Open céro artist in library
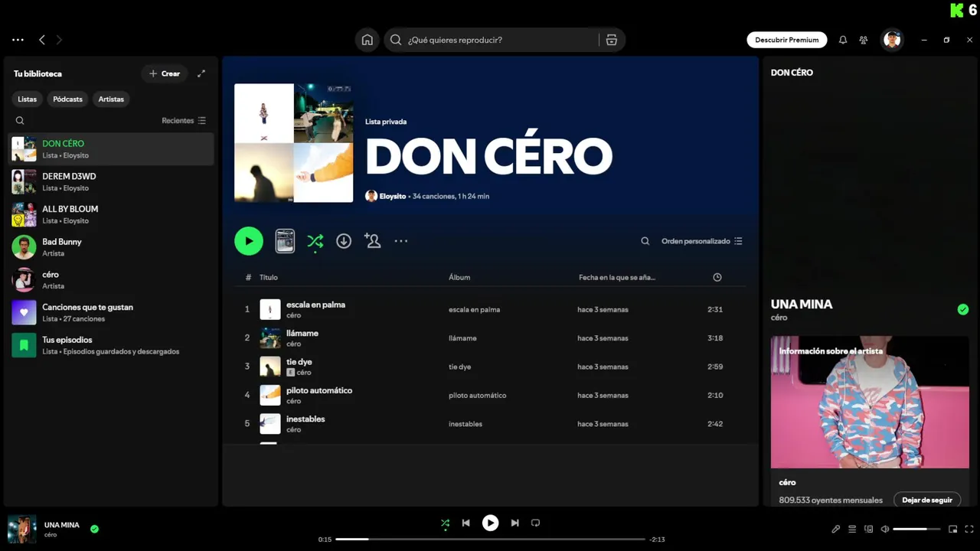The width and height of the screenshot is (980, 551). click(111, 280)
